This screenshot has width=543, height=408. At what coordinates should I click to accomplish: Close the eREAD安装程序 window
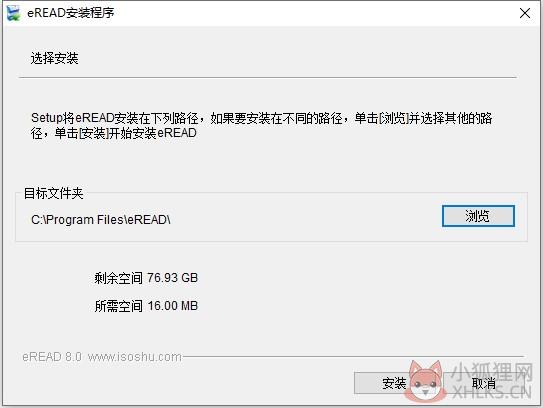(x=525, y=13)
